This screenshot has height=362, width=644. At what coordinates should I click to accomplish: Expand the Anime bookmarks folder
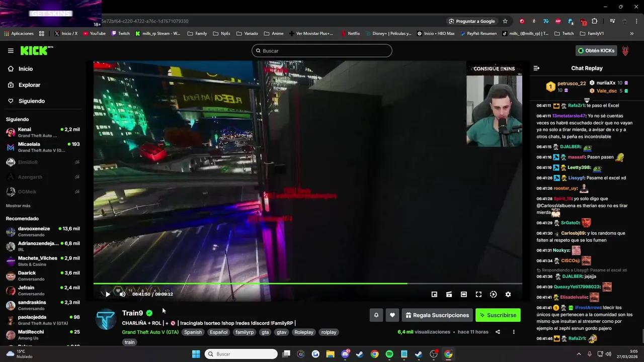[x=274, y=34]
